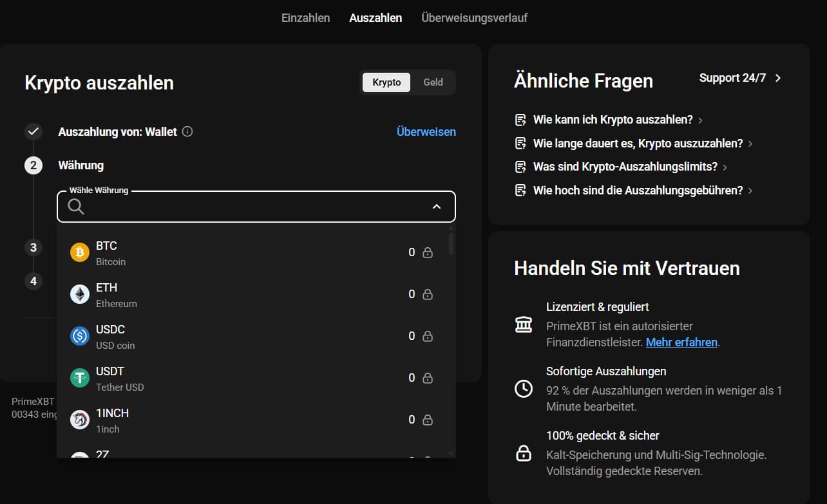
Task: Click the BTC balance value 0
Action: [x=412, y=253]
